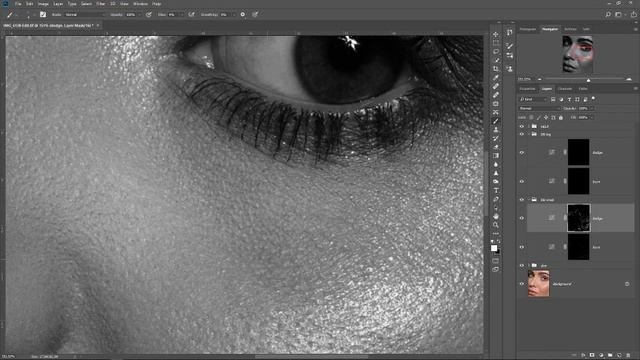Filter layers by pixel type
Screen dimensions: 640x360
553,99
